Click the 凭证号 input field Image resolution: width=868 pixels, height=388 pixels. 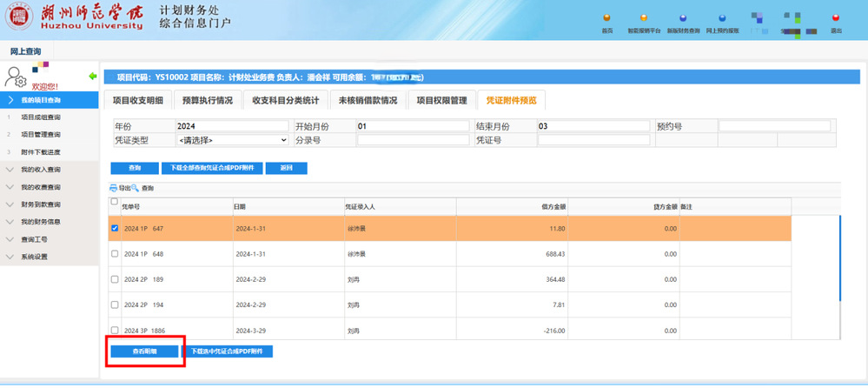click(594, 140)
